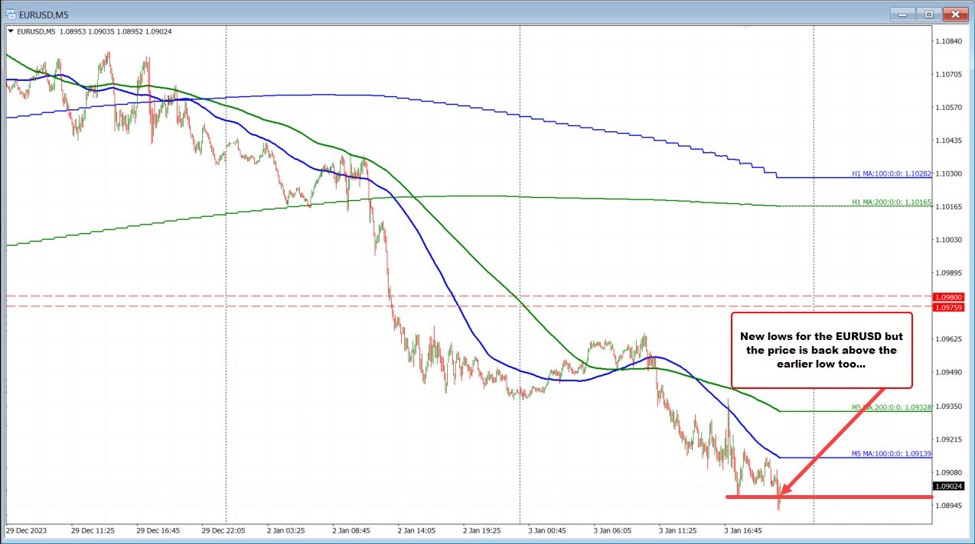This screenshot has width=975, height=544.
Task: Click the 1.09490 price axis label
Action: 949,372
